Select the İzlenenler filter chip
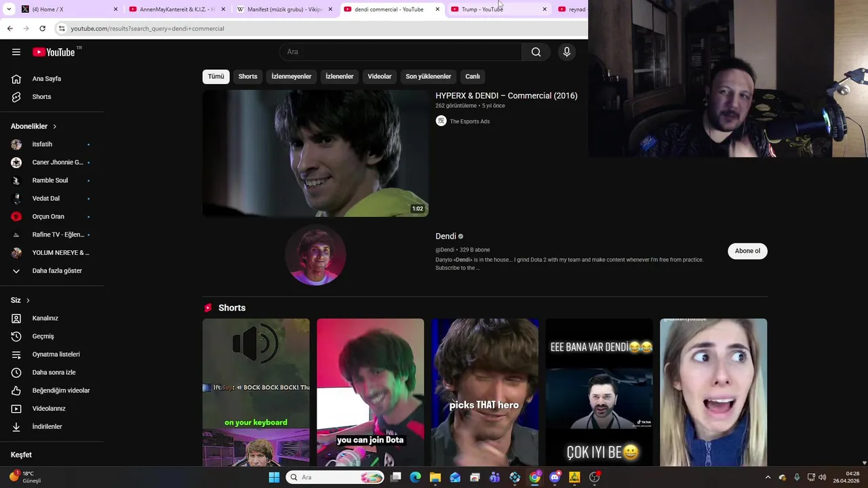 pyautogui.click(x=339, y=77)
